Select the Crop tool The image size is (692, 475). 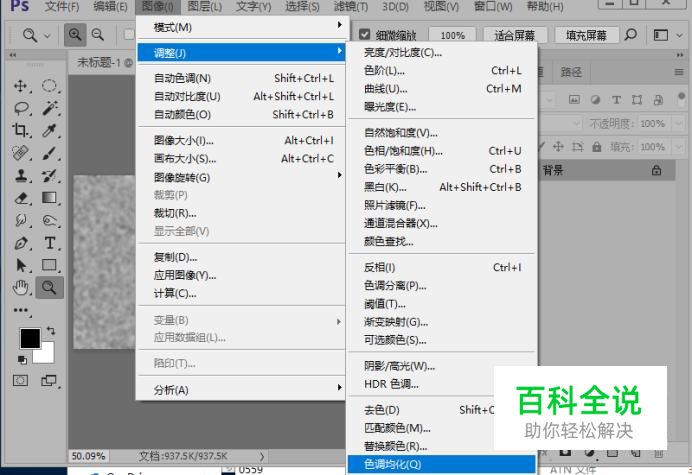point(20,130)
